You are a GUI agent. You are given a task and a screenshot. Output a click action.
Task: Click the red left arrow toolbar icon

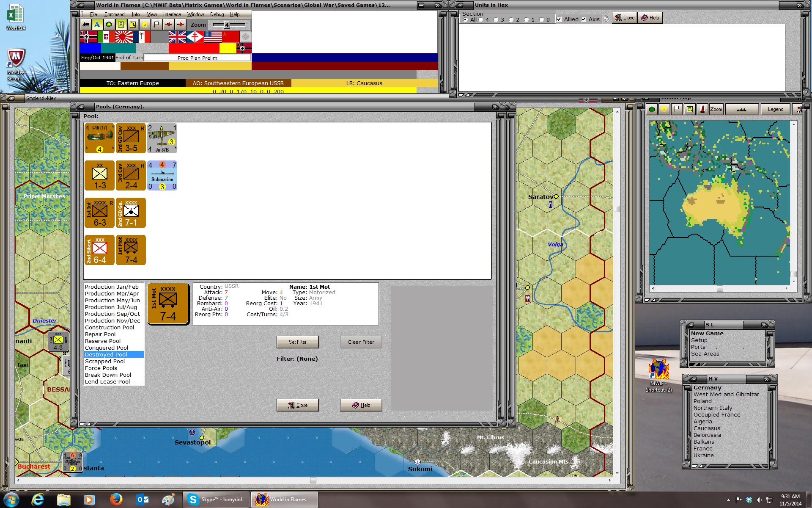coord(169,25)
